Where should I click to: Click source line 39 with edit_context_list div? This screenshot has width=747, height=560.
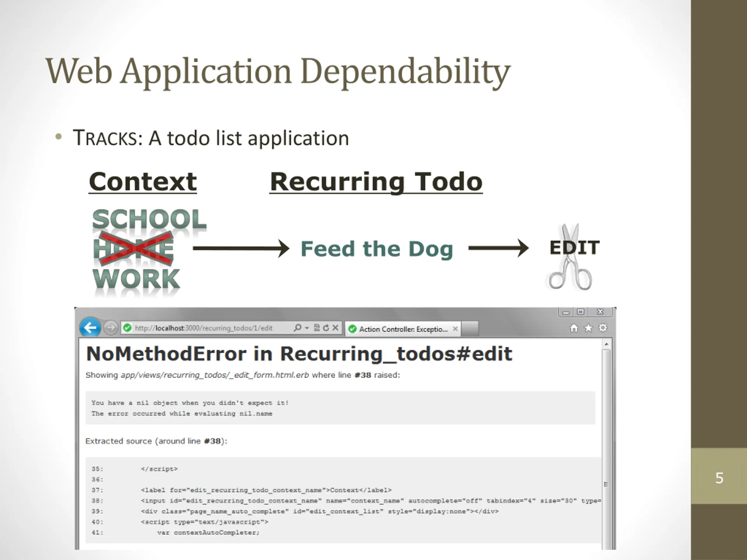coord(295,511)
